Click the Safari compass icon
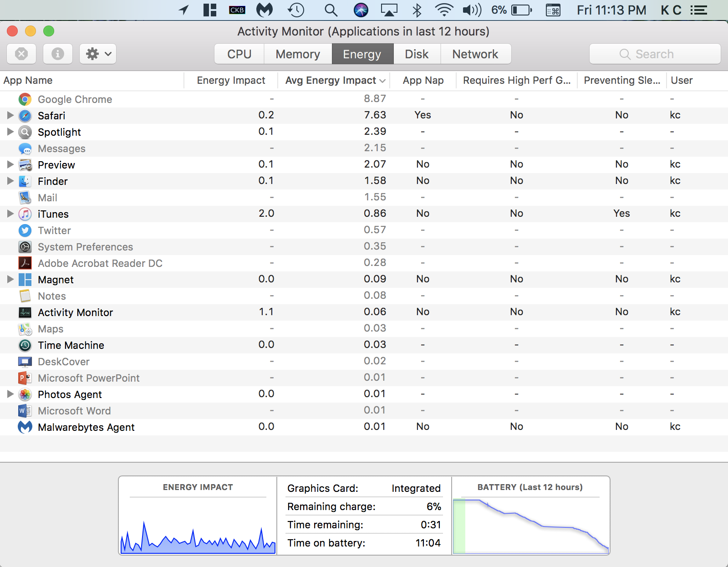 pyautogui.click(x=25, y=116)
